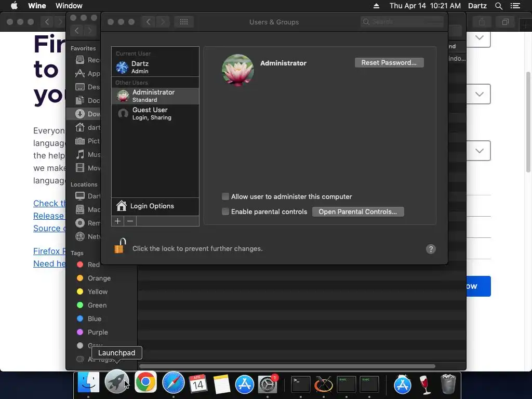Open Notes app in the dock

[221, 384]
